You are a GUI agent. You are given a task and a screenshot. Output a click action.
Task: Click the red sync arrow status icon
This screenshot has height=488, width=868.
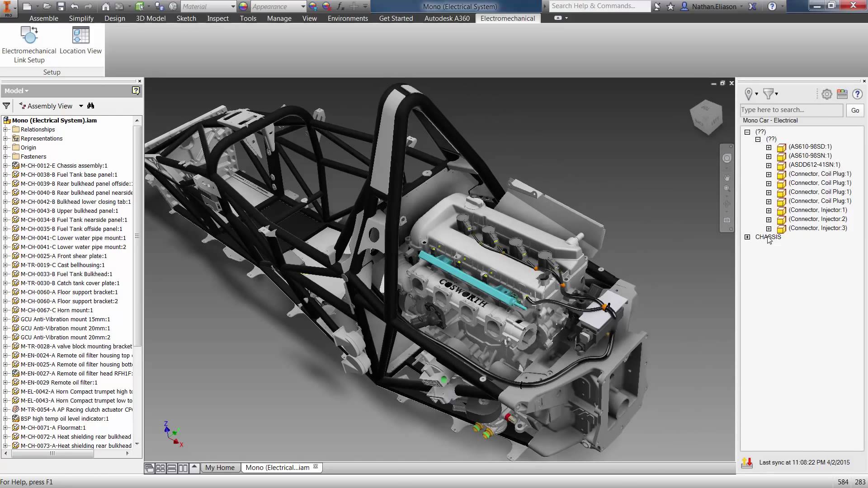tap(747, 463)
